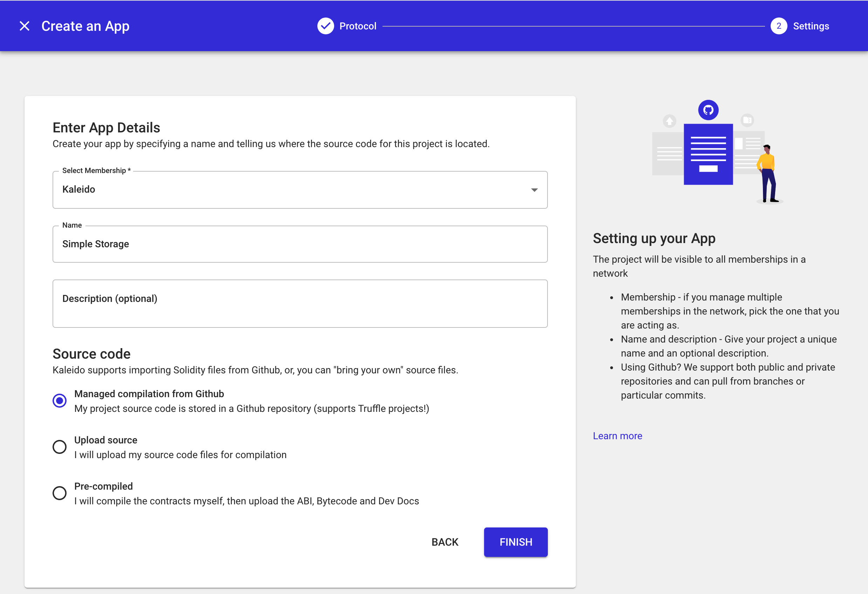This screenshot has width=868, height=594.
Task: Submit the form with FINISH button
Action: click(x=515, y=542)
